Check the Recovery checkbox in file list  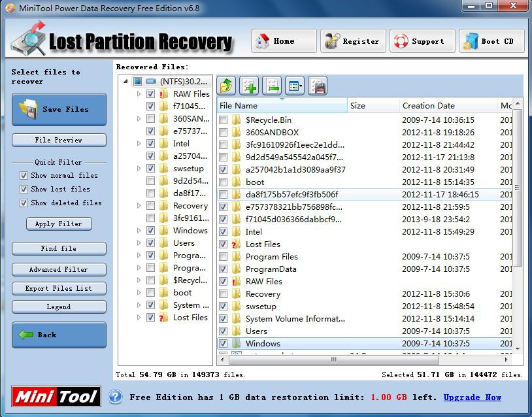(223, 294)
